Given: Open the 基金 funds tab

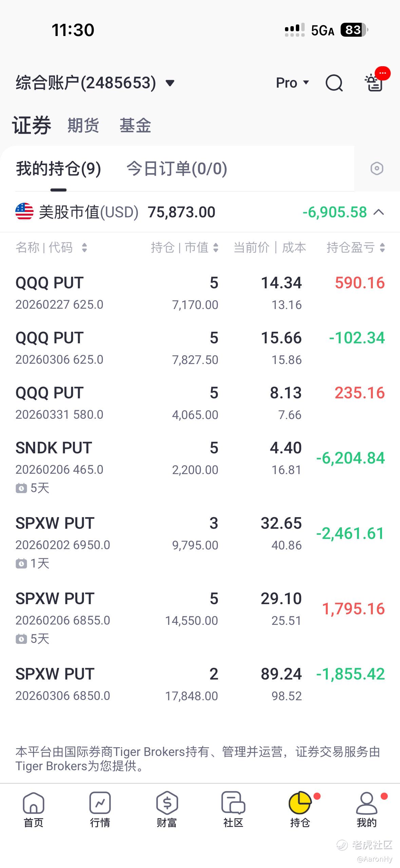Looking at the screenshot, I should coord(135,125).
